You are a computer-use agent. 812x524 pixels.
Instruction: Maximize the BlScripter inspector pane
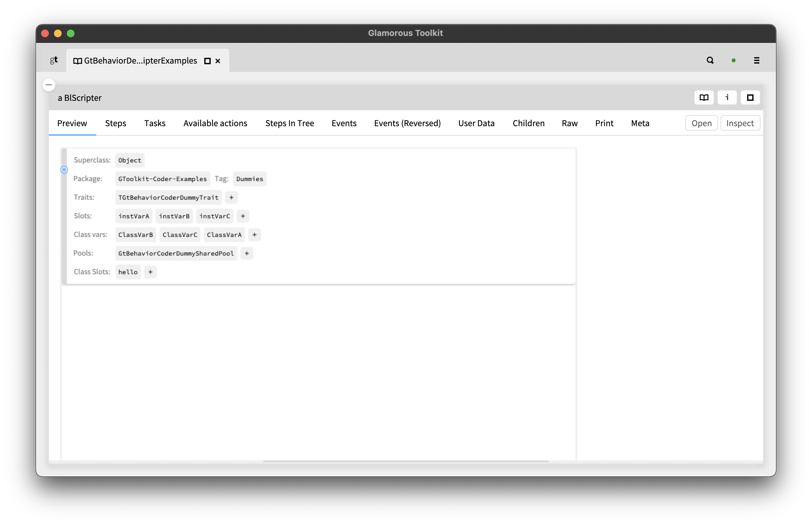click(750, 98)
